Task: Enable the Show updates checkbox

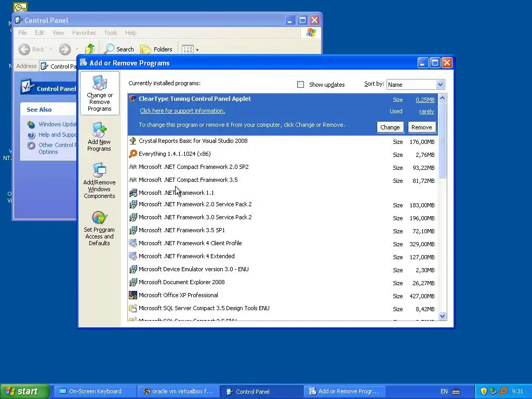Action: pos(301,85)
